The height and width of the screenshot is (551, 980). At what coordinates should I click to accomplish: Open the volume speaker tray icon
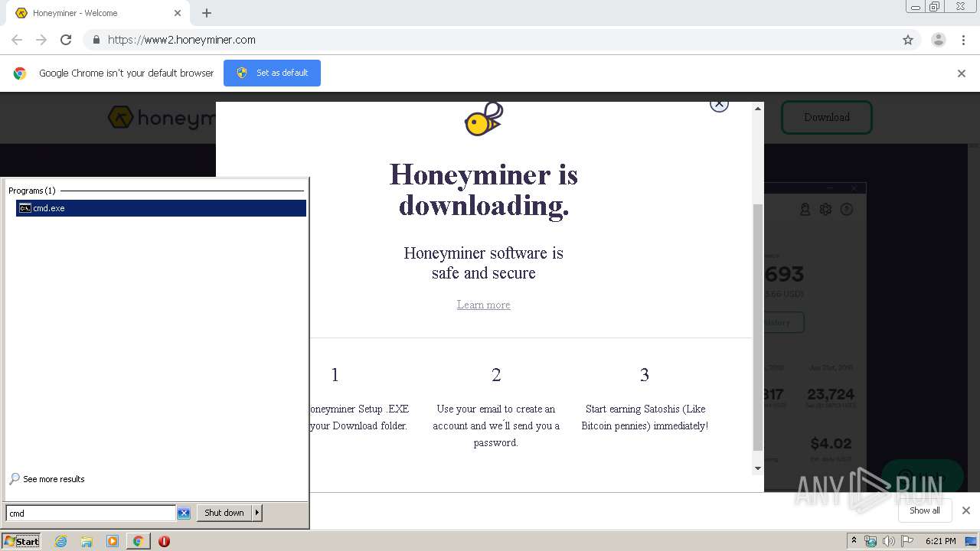[888, 541]
